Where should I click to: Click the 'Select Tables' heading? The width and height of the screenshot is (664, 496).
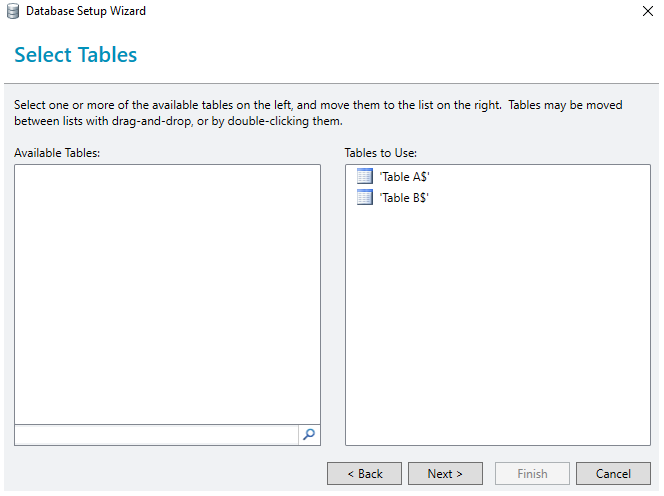[x=76, y=55]
